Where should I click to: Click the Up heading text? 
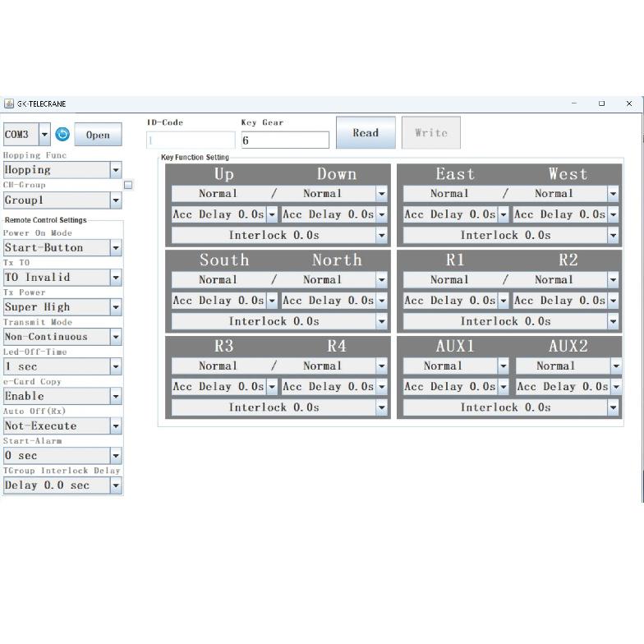point(223,174)
